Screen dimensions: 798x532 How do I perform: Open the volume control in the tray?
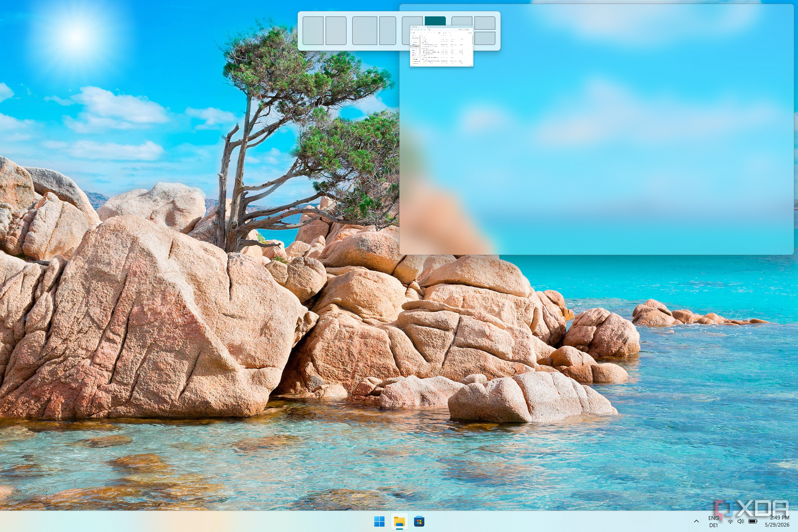click(741, 521)
